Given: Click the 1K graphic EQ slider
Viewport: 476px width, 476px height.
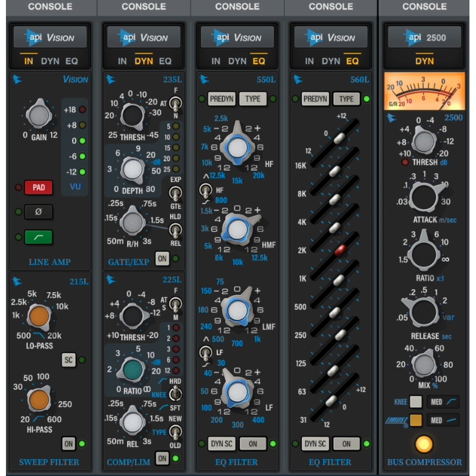Looking at the screenshot, I should 338,280.
